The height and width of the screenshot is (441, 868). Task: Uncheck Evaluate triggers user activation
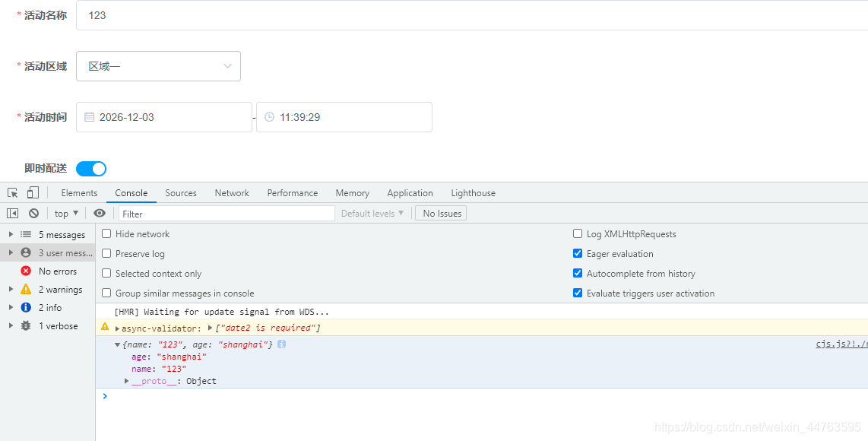pos(578,293)
